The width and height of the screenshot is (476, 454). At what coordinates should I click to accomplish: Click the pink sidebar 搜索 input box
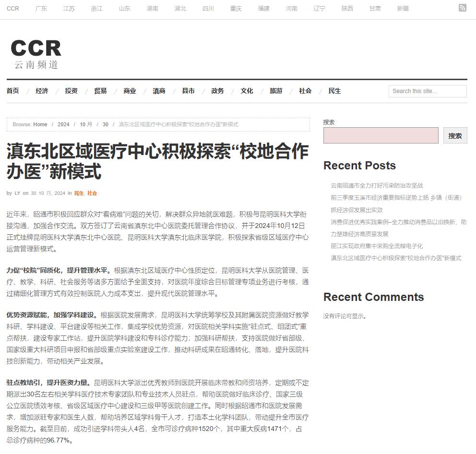pyautogui.click(x=381, y=135)
